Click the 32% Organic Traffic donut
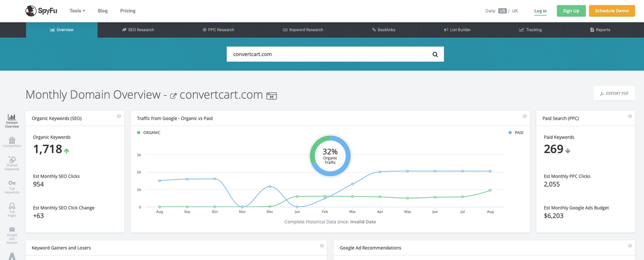This screenshot has width=644, height=260. click(330, 155)
